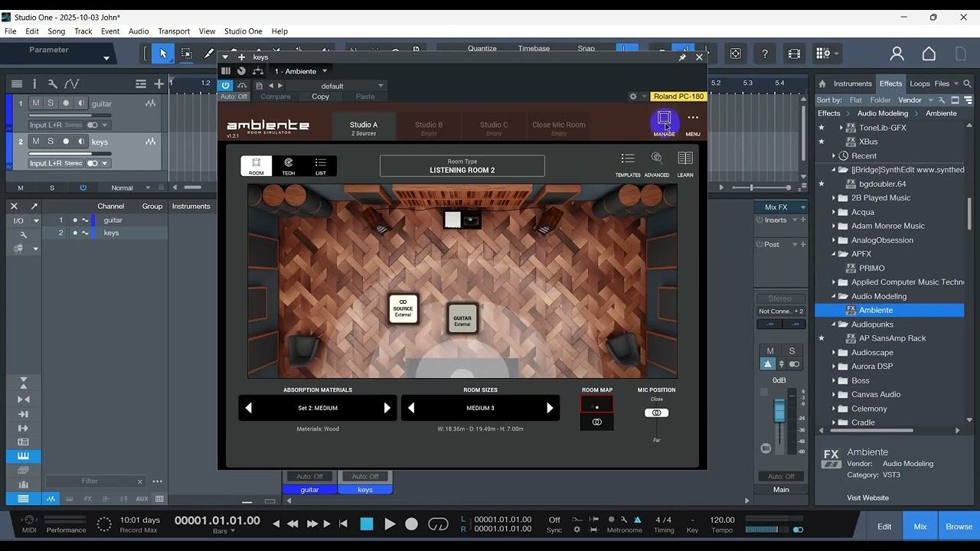Open the Mix FX dropdown

tap(782, 207)
